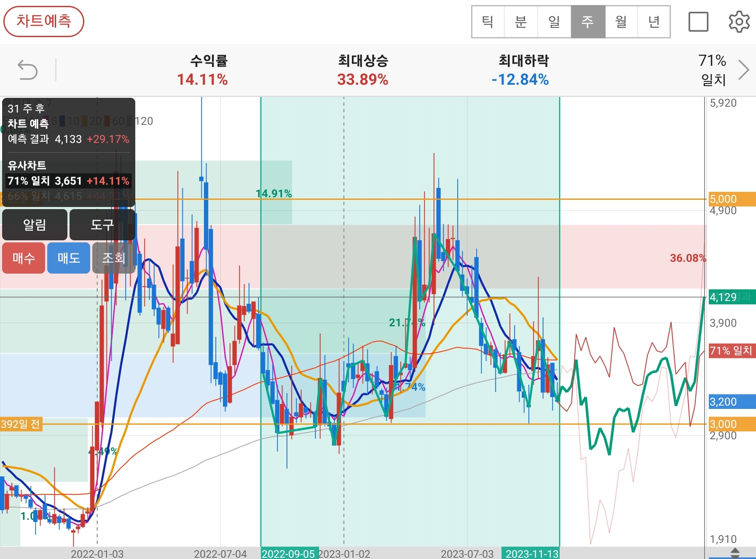756x559 pixels.
Task: Select the 66% 일치 similar chart row
Action: (x=68, y=196)
